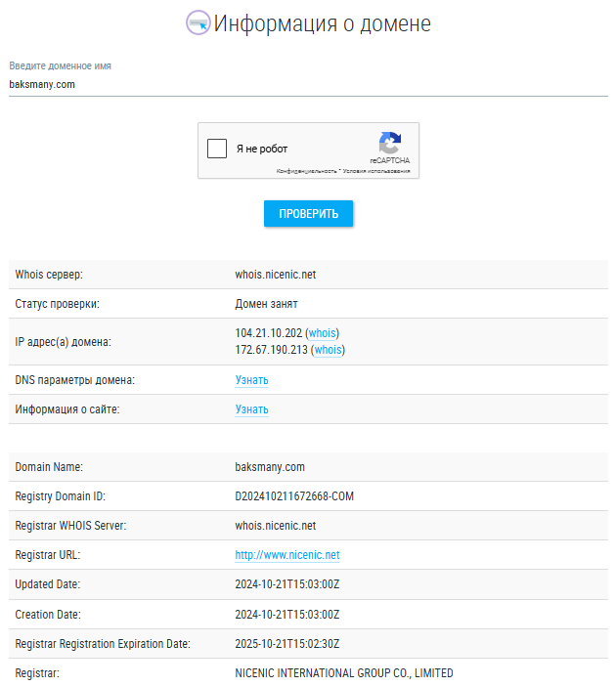Click the domain info logo icon in the header
Image resolution: width=616 pixels, height=687 pixels.
[x=198, y=23]
